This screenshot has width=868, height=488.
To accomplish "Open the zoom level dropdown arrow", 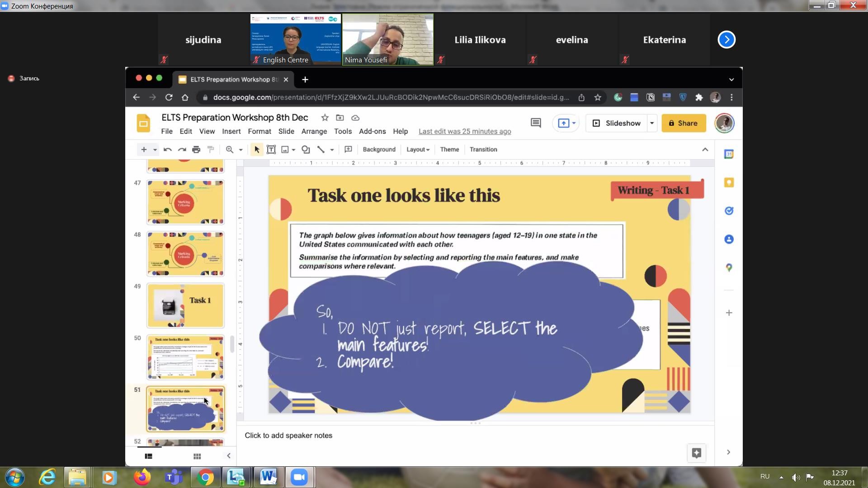I will 241,150.
